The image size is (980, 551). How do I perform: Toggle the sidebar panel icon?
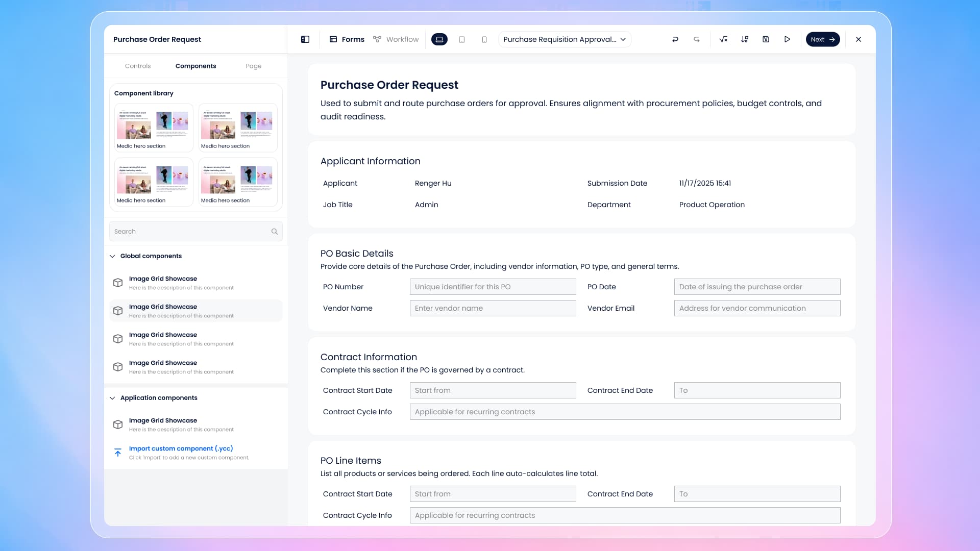coord(305,39)
